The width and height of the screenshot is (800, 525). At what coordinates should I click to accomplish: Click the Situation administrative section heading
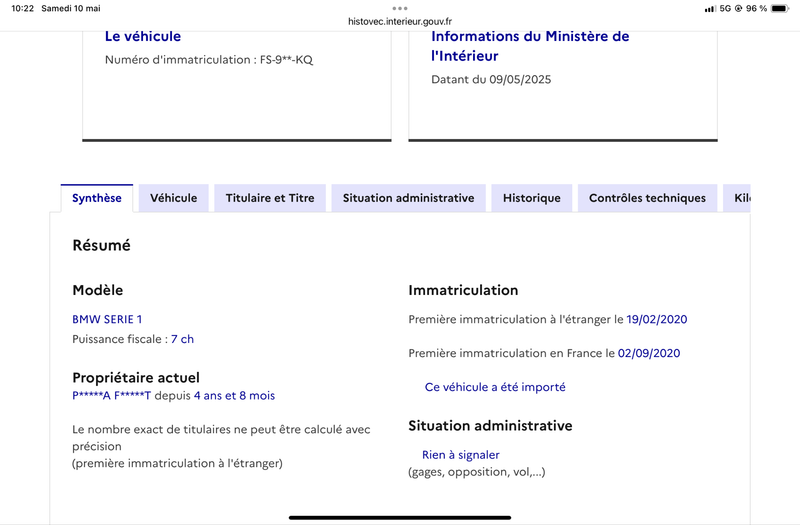click(490, 426)
